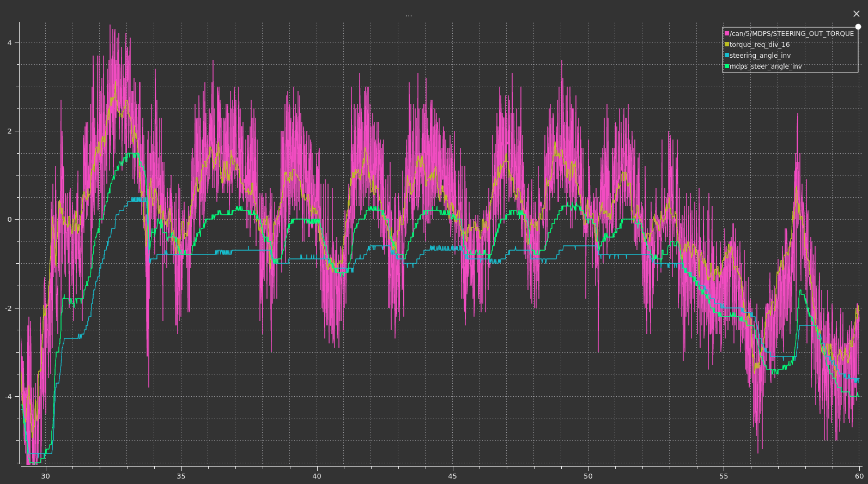868x484 pixels.
Task: Click the cyan steering_angle_inv legend swatch
Action: click(x=727, y=56)
